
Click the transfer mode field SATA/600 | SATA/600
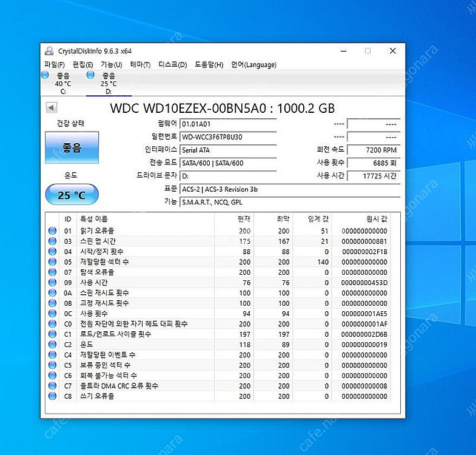pos(228,163)
